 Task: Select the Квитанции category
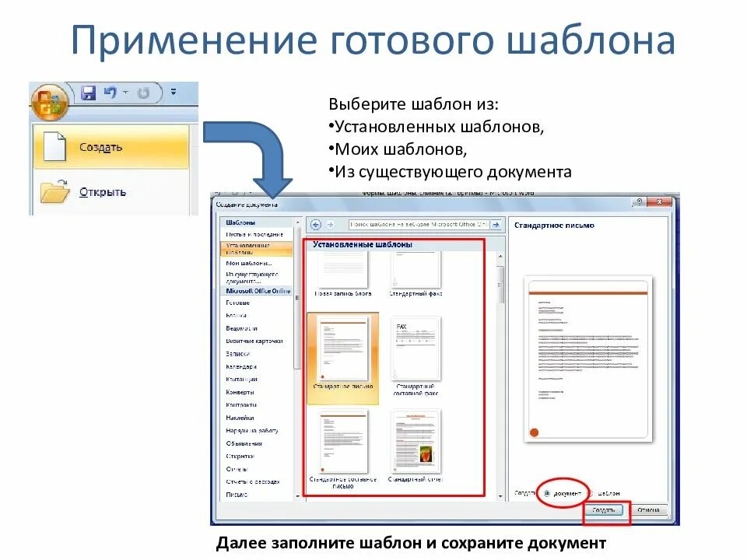click(241, 379)
